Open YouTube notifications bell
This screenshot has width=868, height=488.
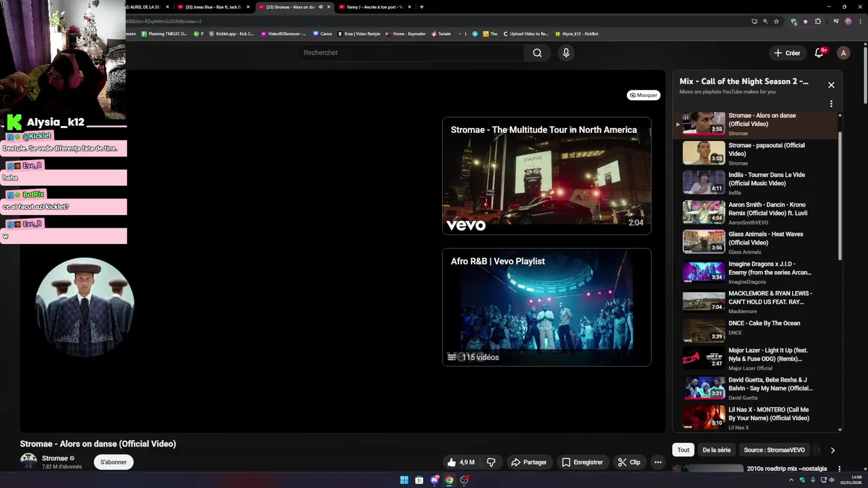tap(819, 53)
